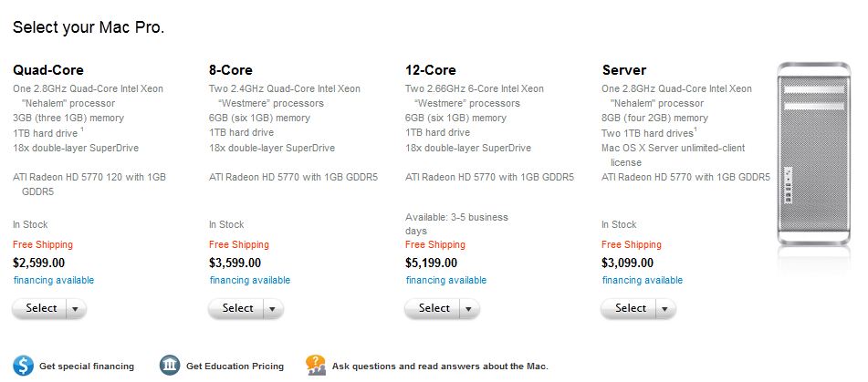Select the 12-Core Mac Pro
The width and height of the screenshot is (868, 382).
pyautogui.click(x=433, y=308)
